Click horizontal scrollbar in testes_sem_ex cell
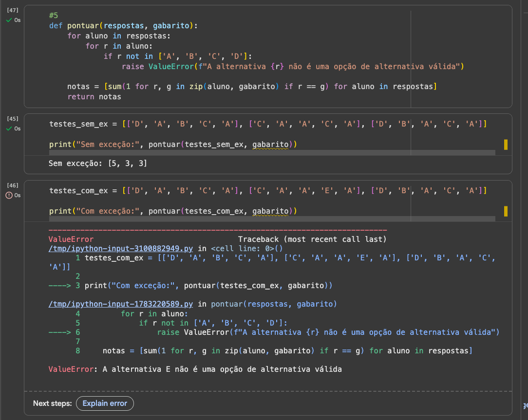The height and width of the screenshot is (420, 528). point(272,153)
